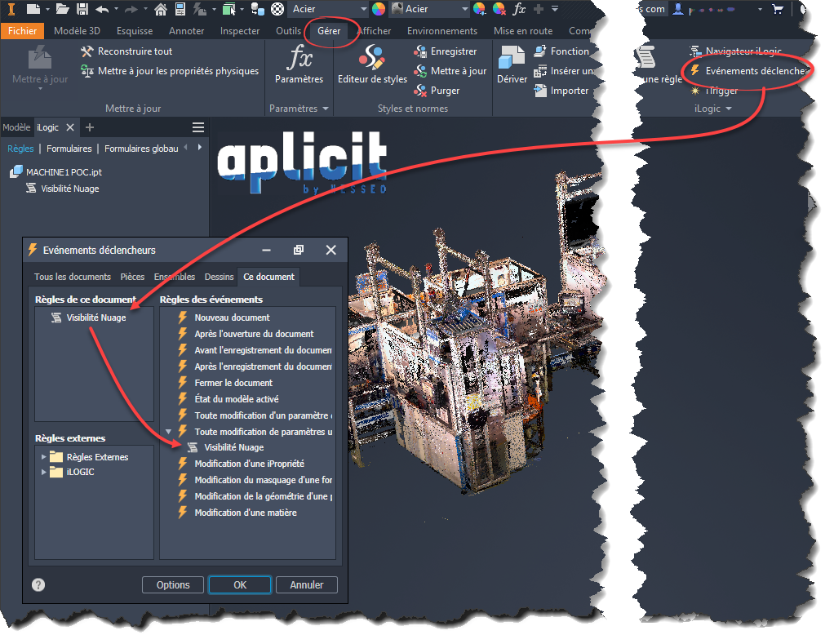Open the Outils ribbon tab

point(288,31)
